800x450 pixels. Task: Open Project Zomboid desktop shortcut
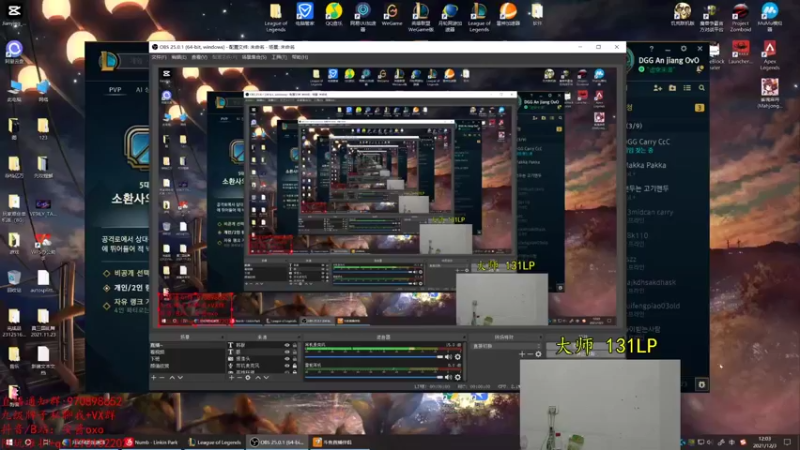point(740,17)
